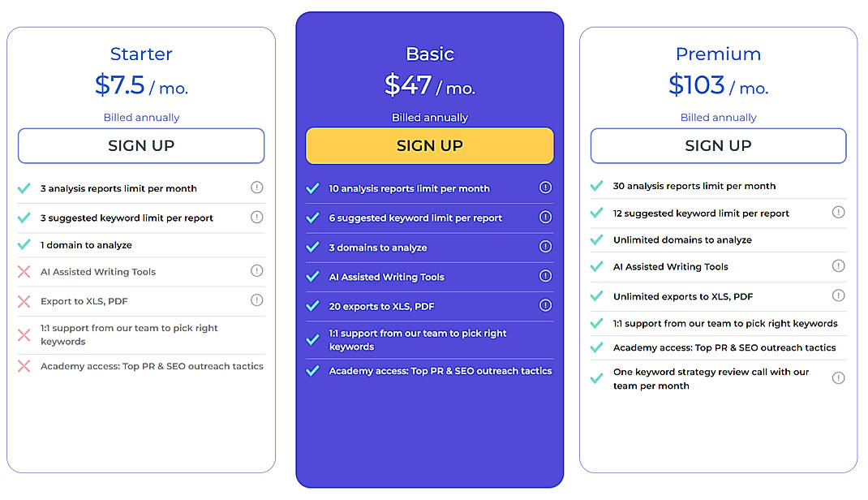
Task: Click the info icon for Premium's unlimited exports feature
Action: point(838,295)
